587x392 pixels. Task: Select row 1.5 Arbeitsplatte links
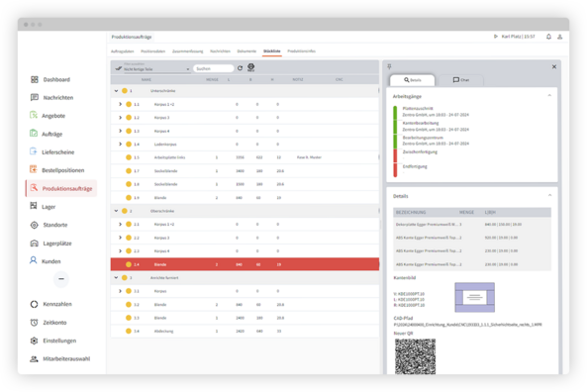coord(245,157)
